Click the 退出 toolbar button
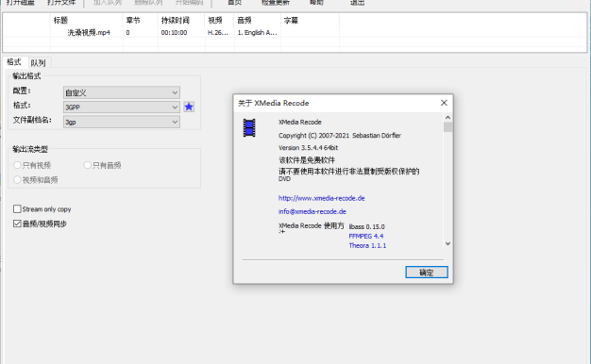 click(x=357, y=2)
